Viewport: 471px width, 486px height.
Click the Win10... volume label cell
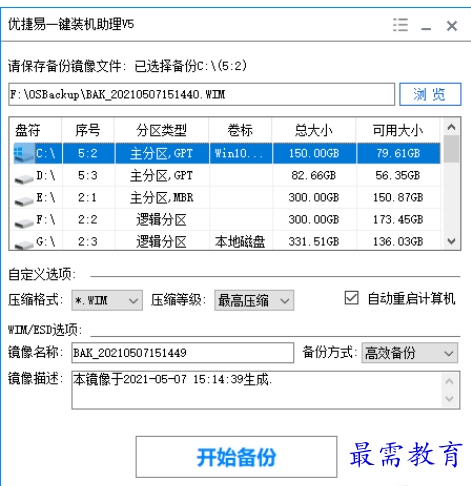(241, 153)
